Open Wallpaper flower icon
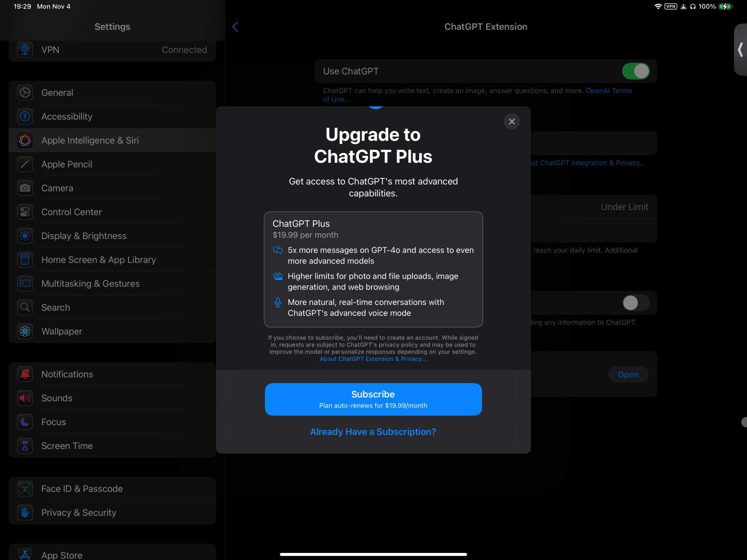 (x=25, y=332)
